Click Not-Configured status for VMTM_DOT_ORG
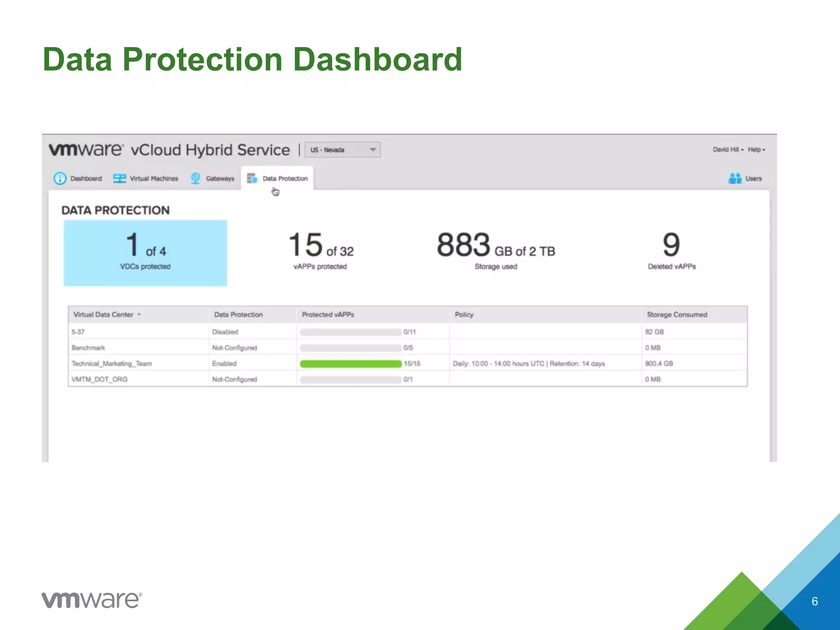The width and height of the screenshot is (840, 630). pos(235,379)
